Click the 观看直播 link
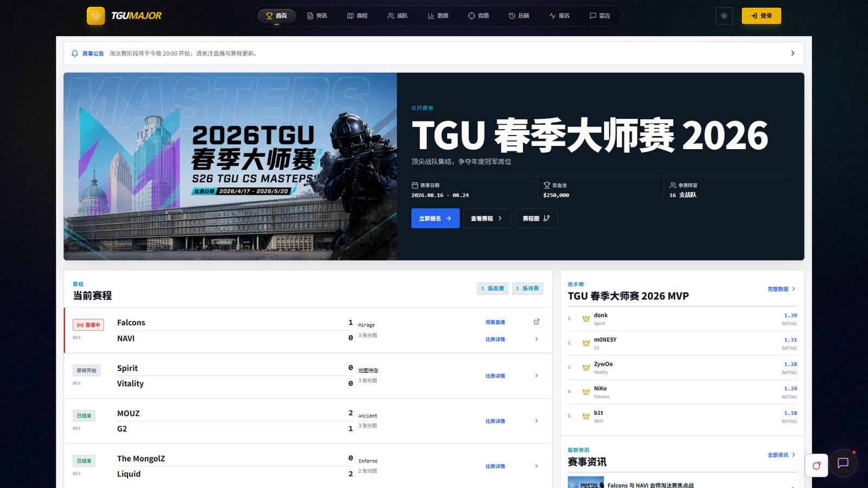868x488 pixels. 495,322
